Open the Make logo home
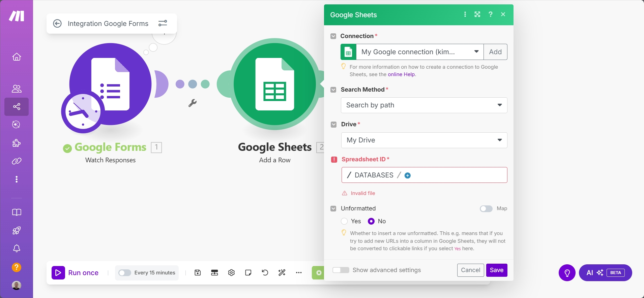This screenshot has width=644, height=298. (17, 16)
